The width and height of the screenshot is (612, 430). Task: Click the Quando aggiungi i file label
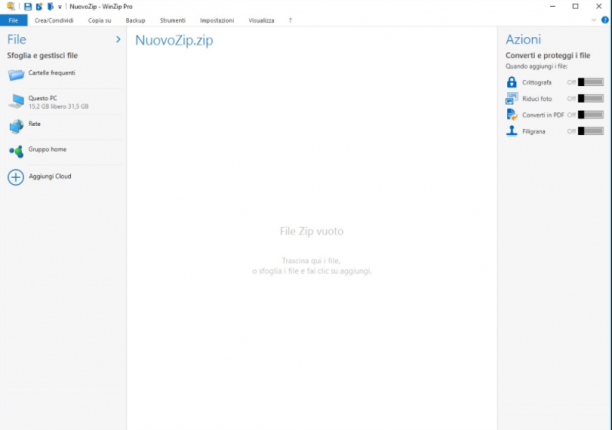pos(536,66)
